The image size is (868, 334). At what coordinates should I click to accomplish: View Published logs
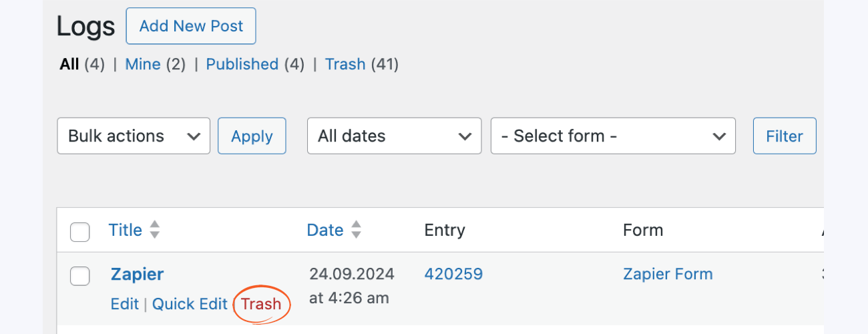[242, 64]
